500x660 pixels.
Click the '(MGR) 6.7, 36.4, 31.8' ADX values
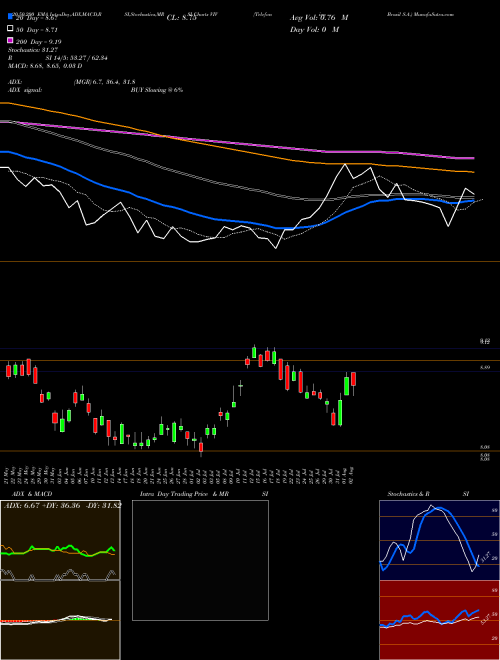104,82
